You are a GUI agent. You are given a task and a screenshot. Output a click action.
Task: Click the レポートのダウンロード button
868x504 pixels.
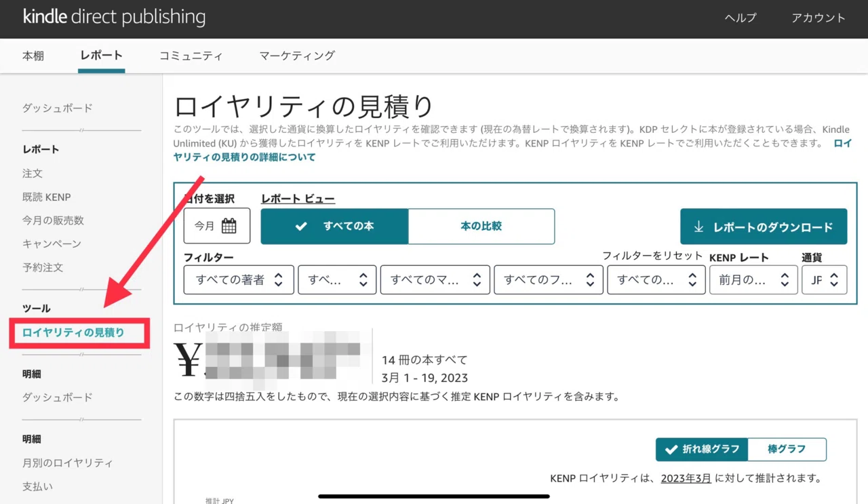coord(764,227)
